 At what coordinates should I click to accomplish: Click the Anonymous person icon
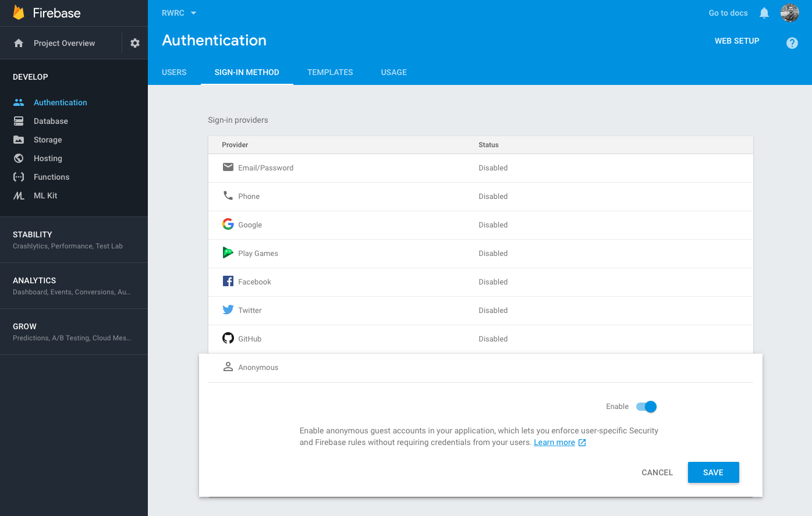(x=228, y=367)
